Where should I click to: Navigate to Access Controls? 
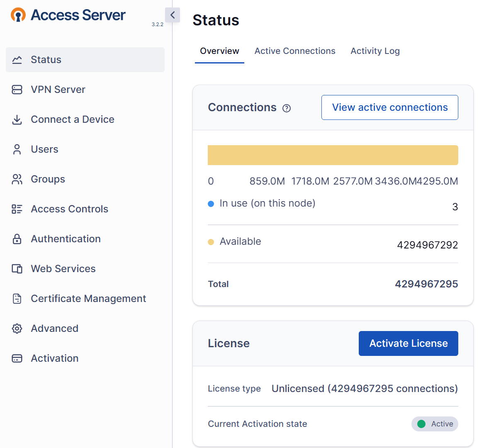tap(85, 209)
